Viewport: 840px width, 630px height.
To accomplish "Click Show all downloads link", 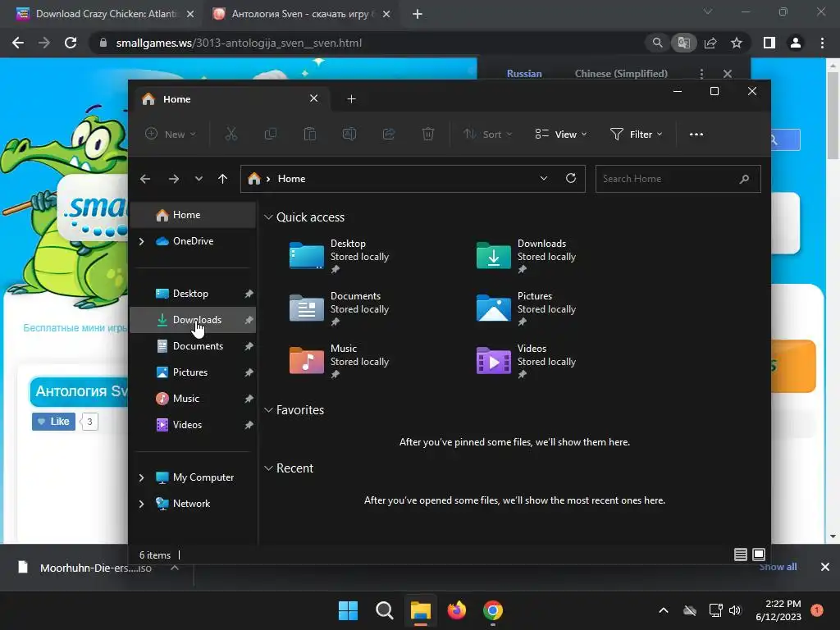I will tap(778, 567).
